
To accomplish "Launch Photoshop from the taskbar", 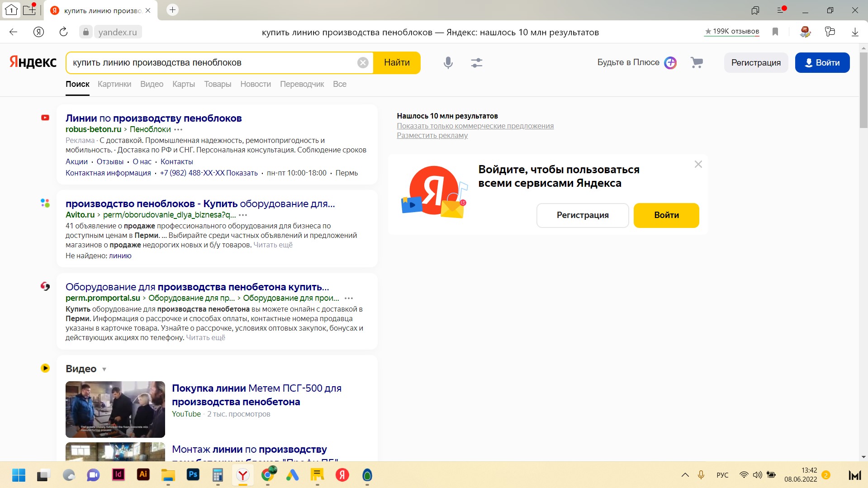I will point(193,475).
